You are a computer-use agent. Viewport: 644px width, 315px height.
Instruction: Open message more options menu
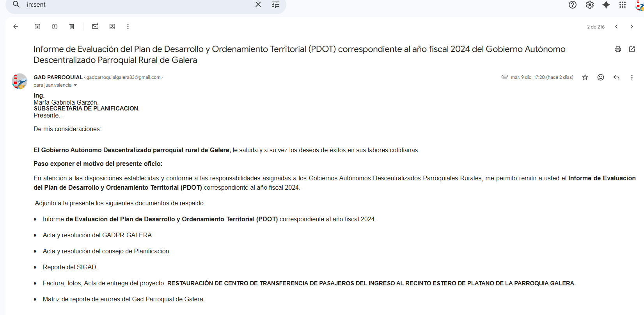point(632,77)
